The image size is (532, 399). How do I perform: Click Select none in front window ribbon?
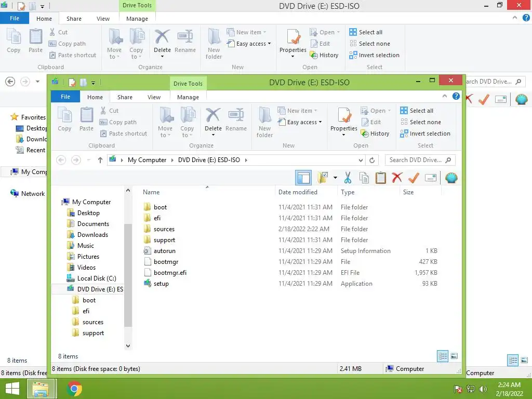(421, 122)
